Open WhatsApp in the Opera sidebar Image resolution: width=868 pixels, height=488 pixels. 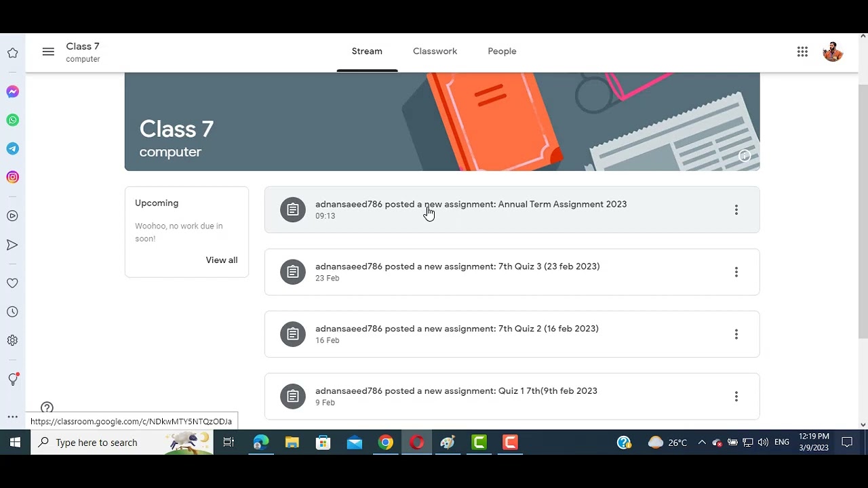click(x=13, y=120)
